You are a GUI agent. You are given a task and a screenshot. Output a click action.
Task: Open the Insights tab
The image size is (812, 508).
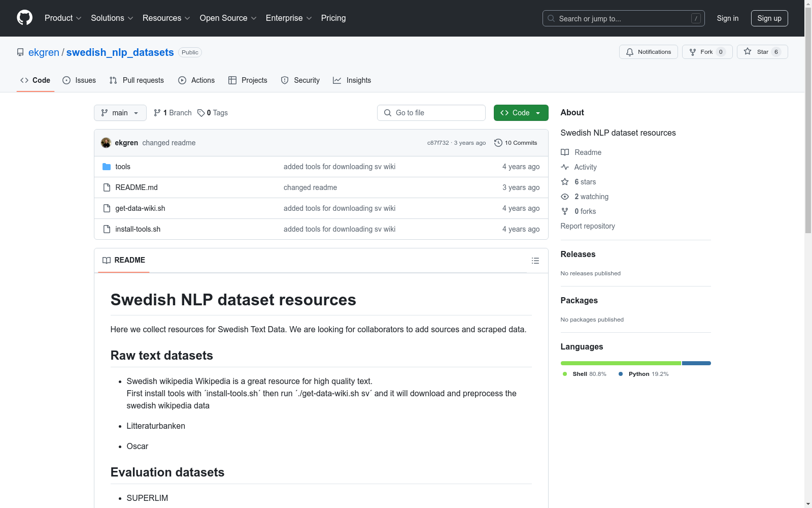tap(352, 80)
